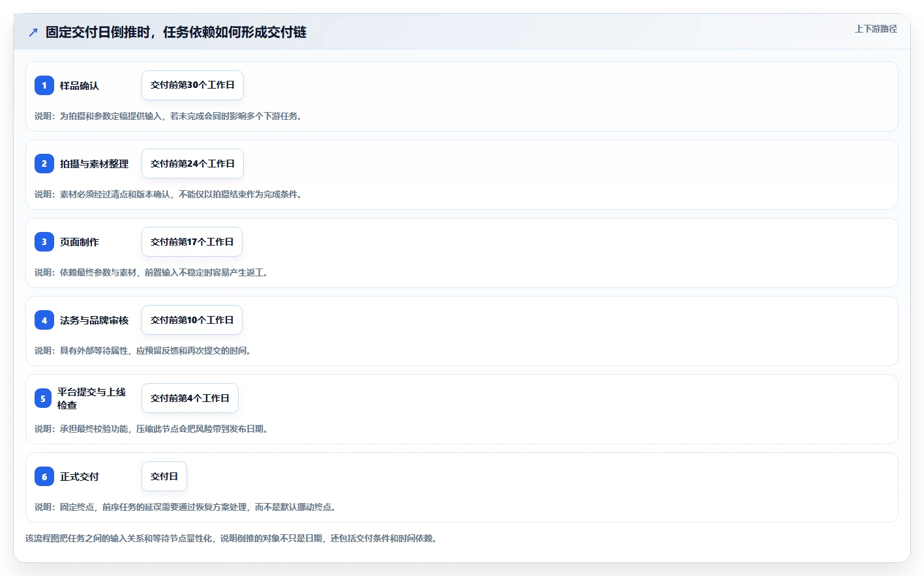Click the step 5 number badge

pyautogui.click(x=43, y=398)
